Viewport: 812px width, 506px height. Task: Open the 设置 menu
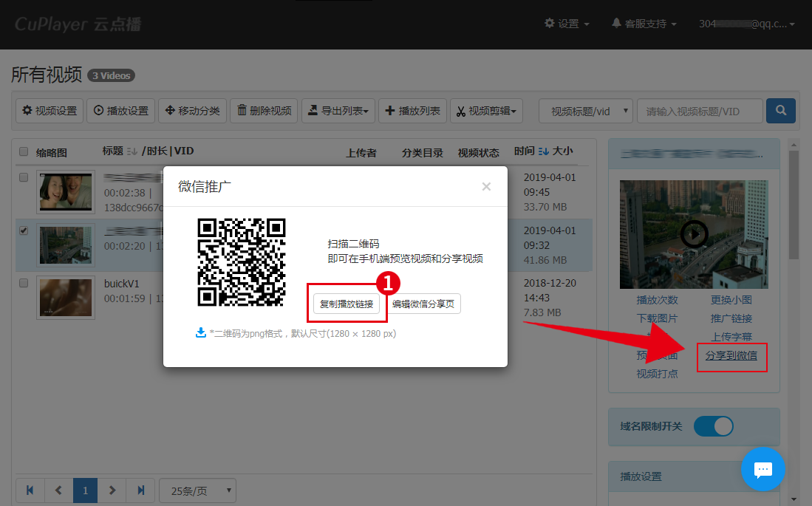pos(567,24)
